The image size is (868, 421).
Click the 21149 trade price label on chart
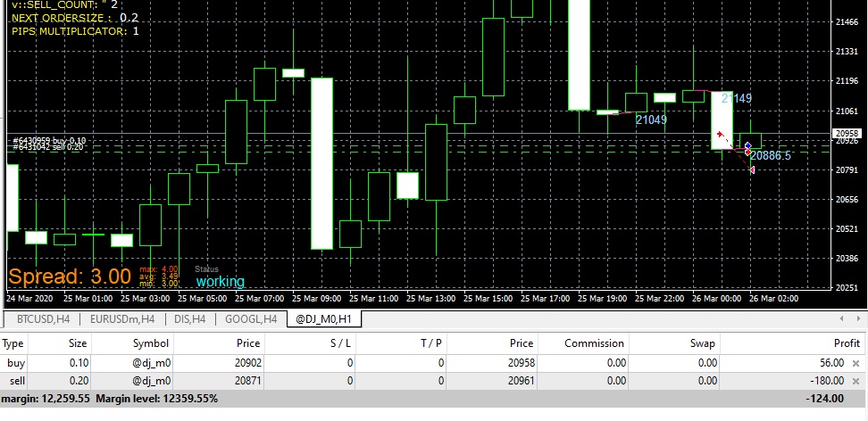(737, 98)
